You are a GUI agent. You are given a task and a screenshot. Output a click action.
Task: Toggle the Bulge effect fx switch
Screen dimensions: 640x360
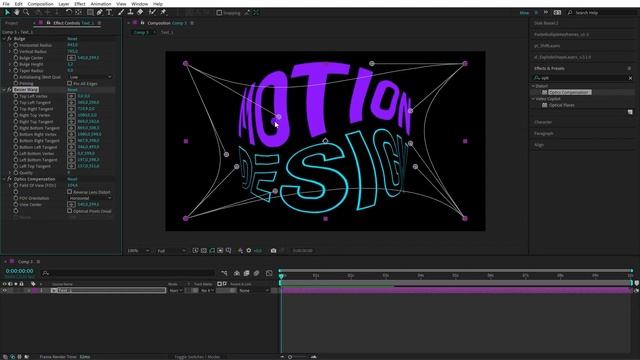(x=9, y=39)
